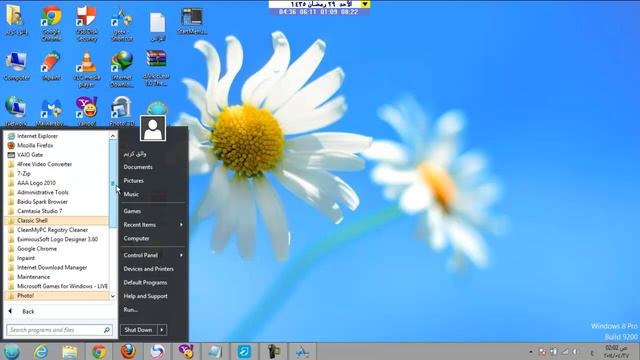
Task: Click the Run... entry
Action: (x=131, y=310)
